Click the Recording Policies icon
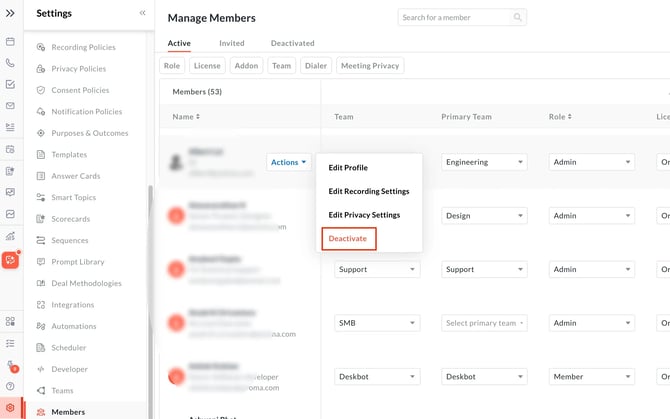This screenshot has width=670, height=419. click(41, 47)
